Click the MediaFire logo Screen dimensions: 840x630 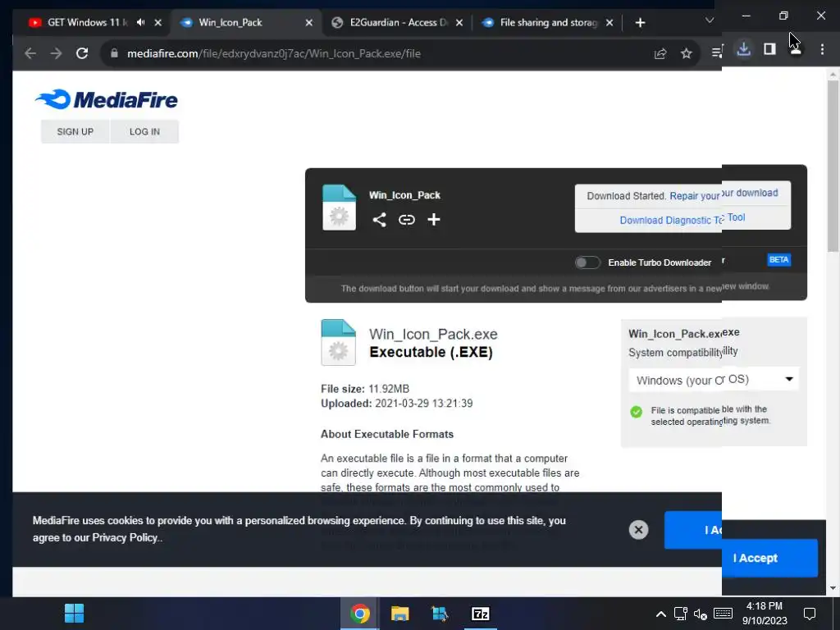[106, 99]
